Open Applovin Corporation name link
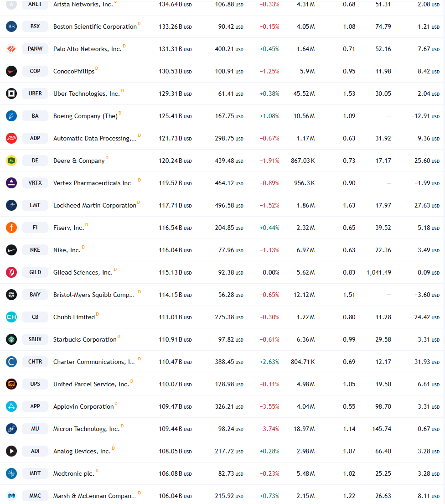This screenshot has height=504, width=445. (83, 406)
